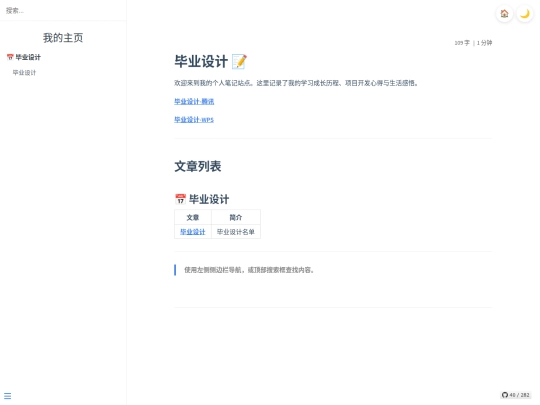The height and width of the screenshot is (405, 540).
Task: Click the blockquote navigation tip text
Action: (x=249, y=270)
